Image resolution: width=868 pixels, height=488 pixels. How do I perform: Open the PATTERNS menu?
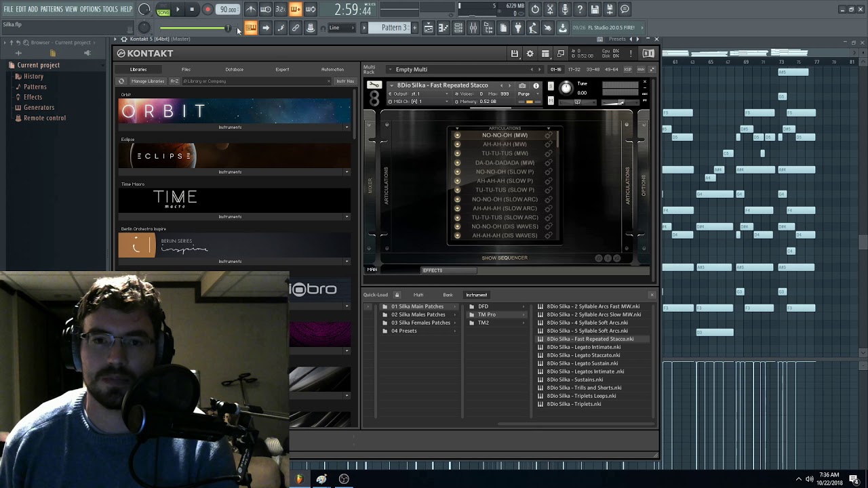pyautogui.click(x=52, y=9)
